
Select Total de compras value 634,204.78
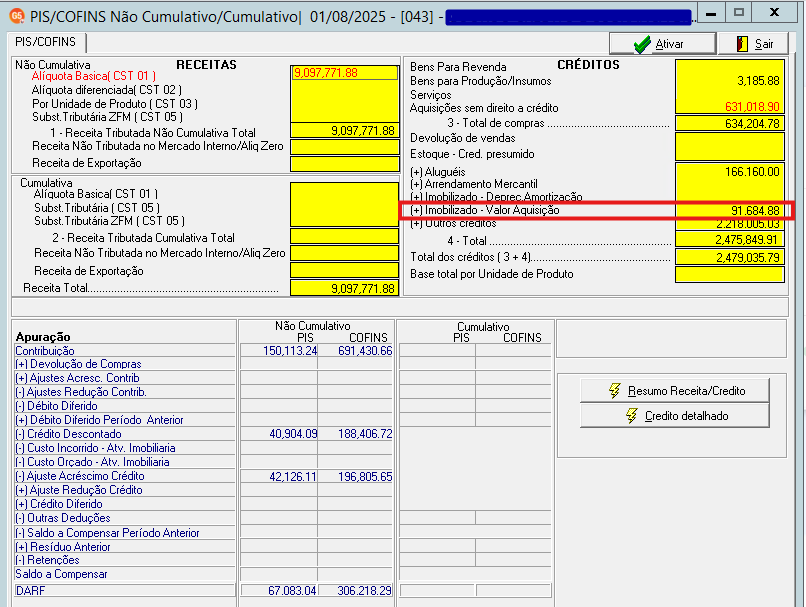pyautogui.click(x=730, y=123)
